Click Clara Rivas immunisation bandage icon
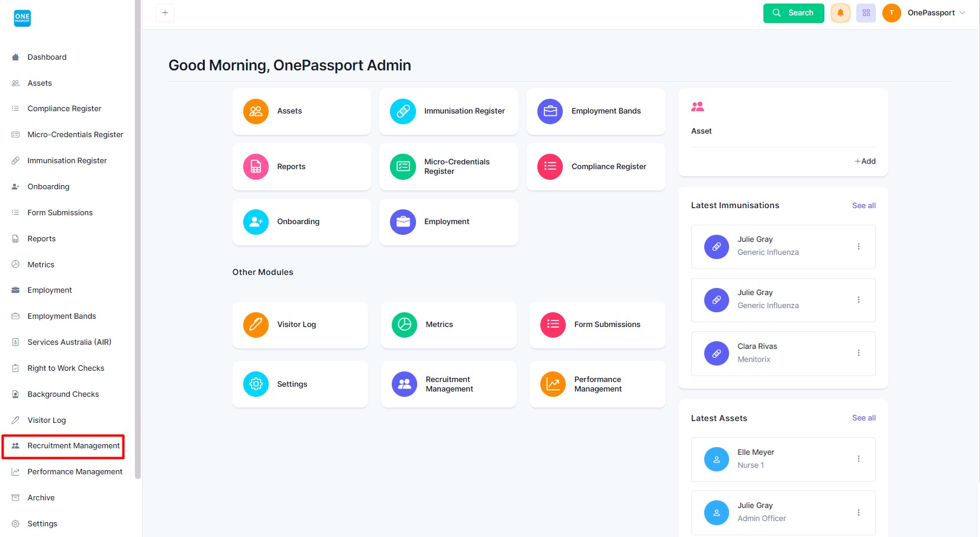980x537 pixels. point(717,354)
